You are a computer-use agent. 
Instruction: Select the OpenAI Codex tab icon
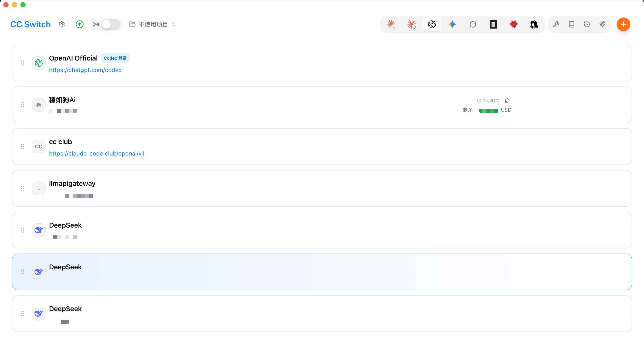432,24
